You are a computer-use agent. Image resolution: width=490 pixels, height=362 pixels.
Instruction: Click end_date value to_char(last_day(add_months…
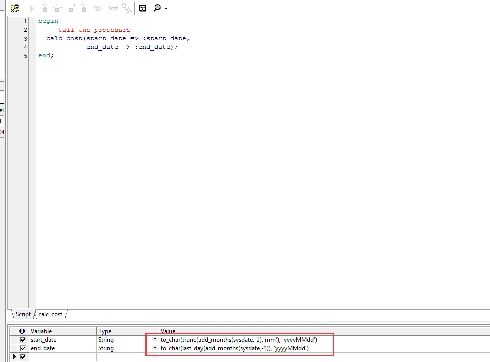[x=234, y=348]
